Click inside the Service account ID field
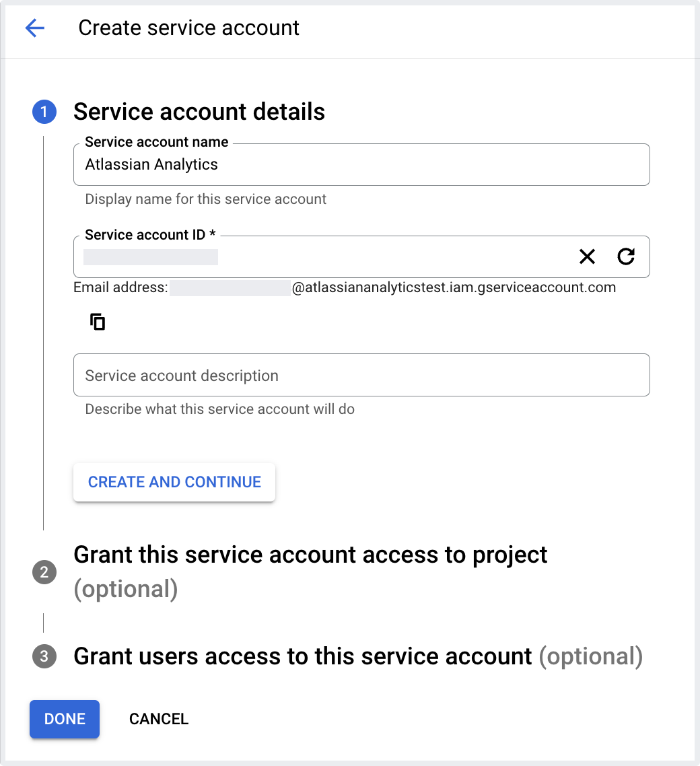 [361, 257]
